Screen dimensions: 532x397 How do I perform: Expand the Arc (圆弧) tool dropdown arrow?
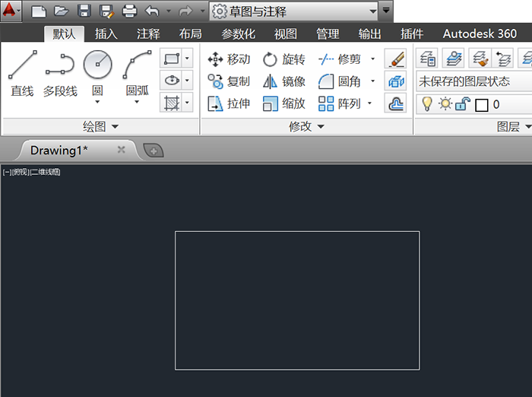pos(137,102)
